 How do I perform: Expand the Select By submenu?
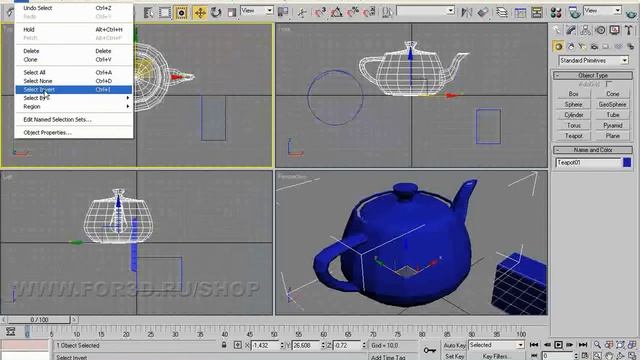73,98
